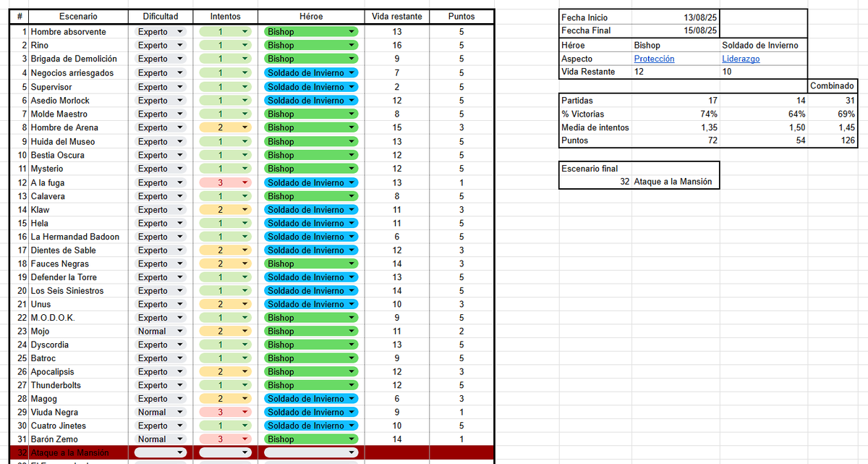This screenshot has height=464, width=868.
Task: Open difficulty dropdown for Viuda Negra
Action: coord(161,412)
